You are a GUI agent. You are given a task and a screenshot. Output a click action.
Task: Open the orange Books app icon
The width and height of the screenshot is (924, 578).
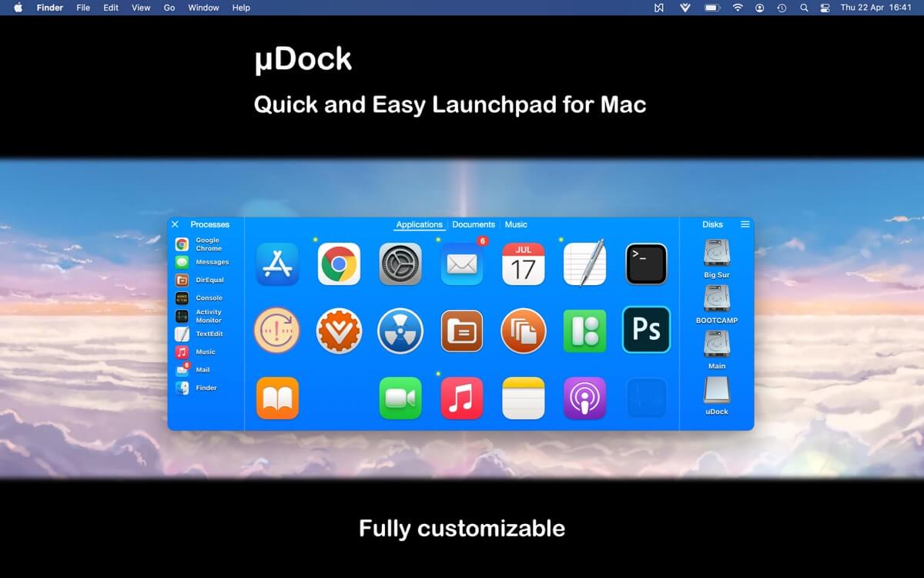(x=277, y=398)
